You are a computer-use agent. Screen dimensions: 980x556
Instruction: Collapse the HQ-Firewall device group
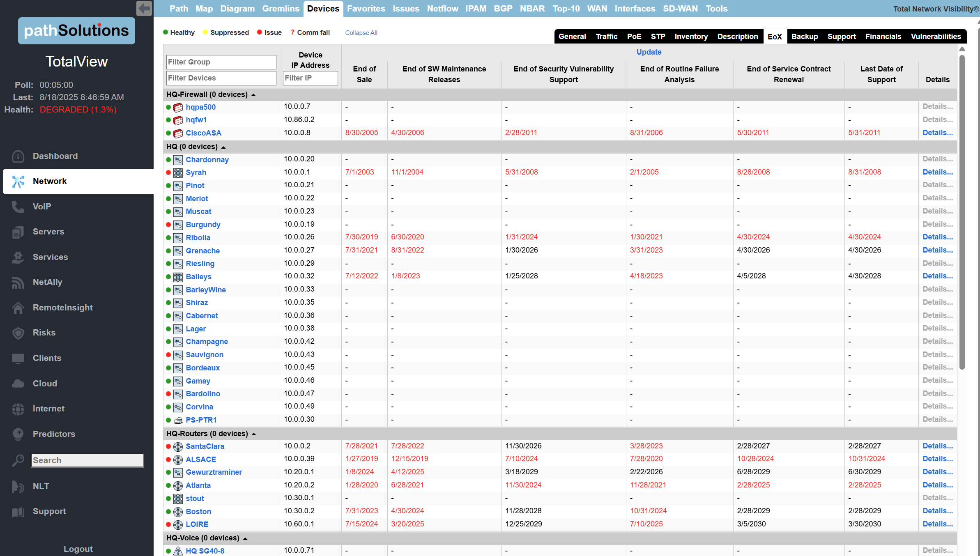click(254, 94)
